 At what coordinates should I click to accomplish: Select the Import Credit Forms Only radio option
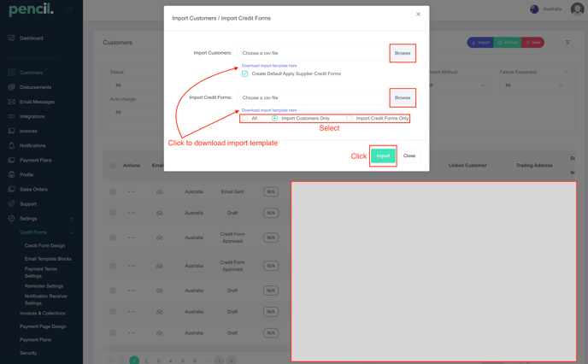coord(350,118)
